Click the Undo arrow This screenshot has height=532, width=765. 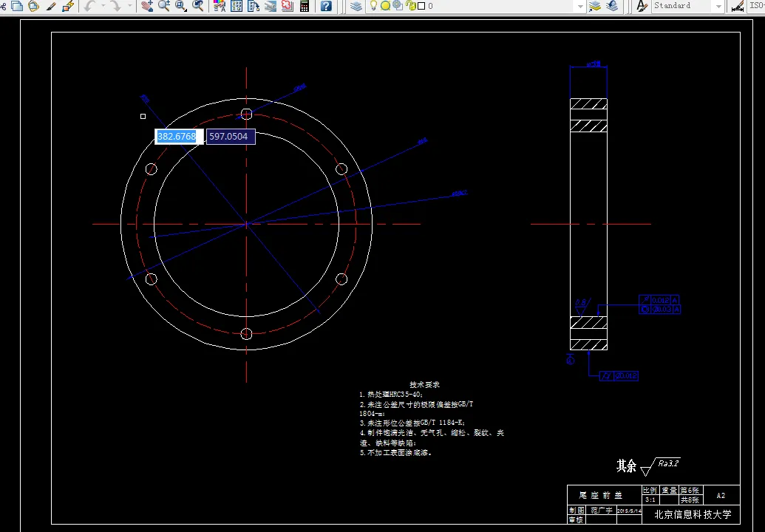(89, 6)
